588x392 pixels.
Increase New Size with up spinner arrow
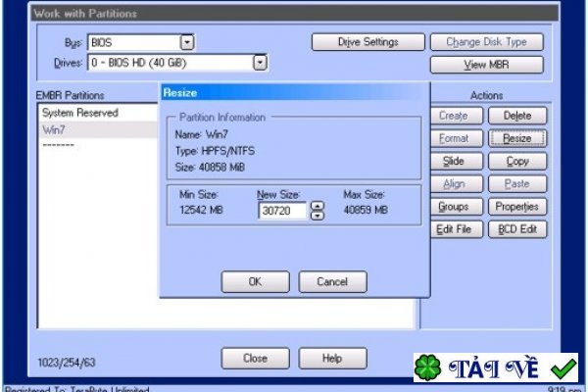click(318, 206)
